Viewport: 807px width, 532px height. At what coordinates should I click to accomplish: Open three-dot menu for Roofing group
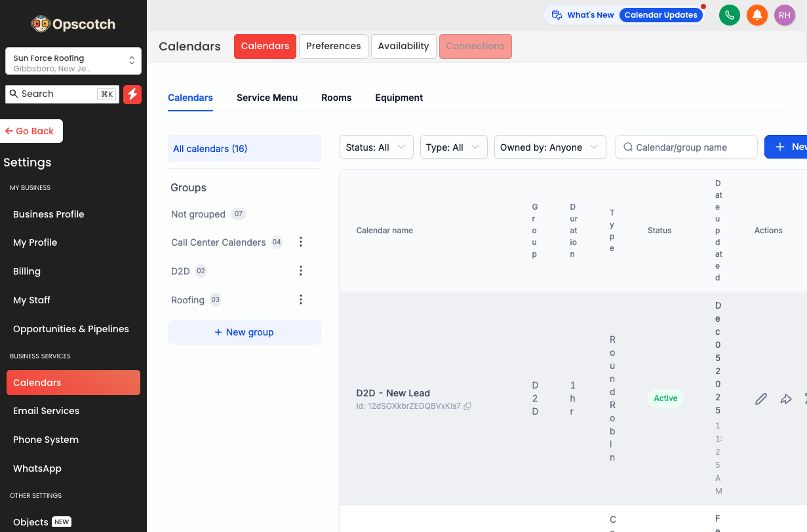tap(301, 300)
